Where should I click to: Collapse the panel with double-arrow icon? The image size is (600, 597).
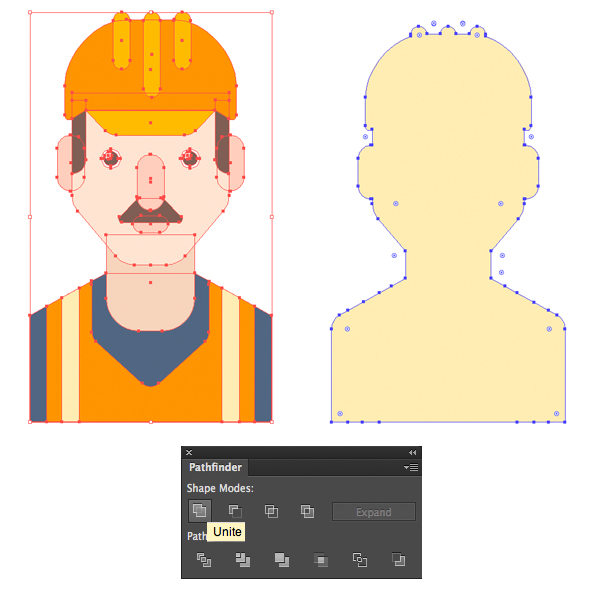click(x=412, y=453)
